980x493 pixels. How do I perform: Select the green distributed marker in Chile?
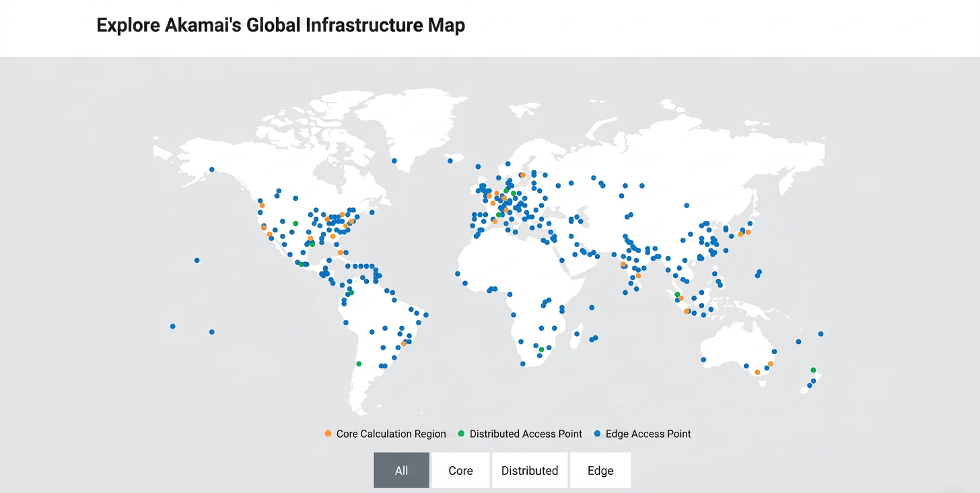[x=359, y=364]
